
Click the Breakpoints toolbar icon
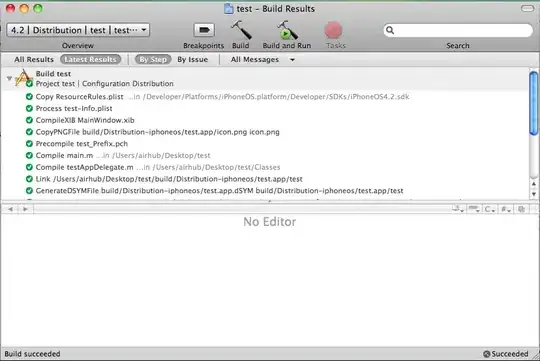pos(204,30)
